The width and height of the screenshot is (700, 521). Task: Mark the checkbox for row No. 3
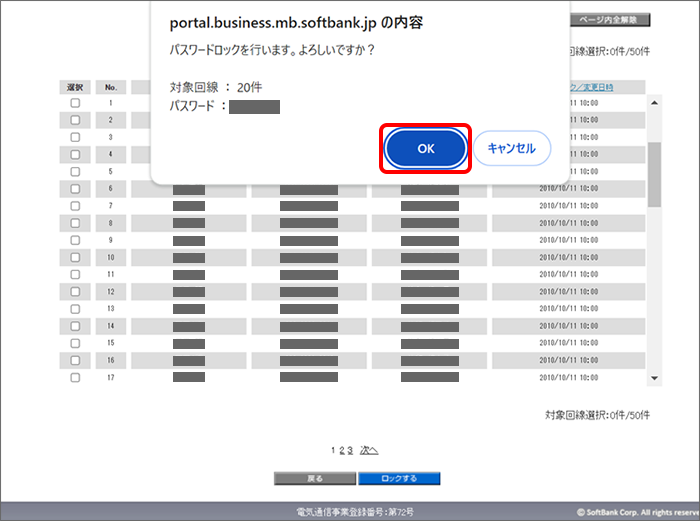75,137
